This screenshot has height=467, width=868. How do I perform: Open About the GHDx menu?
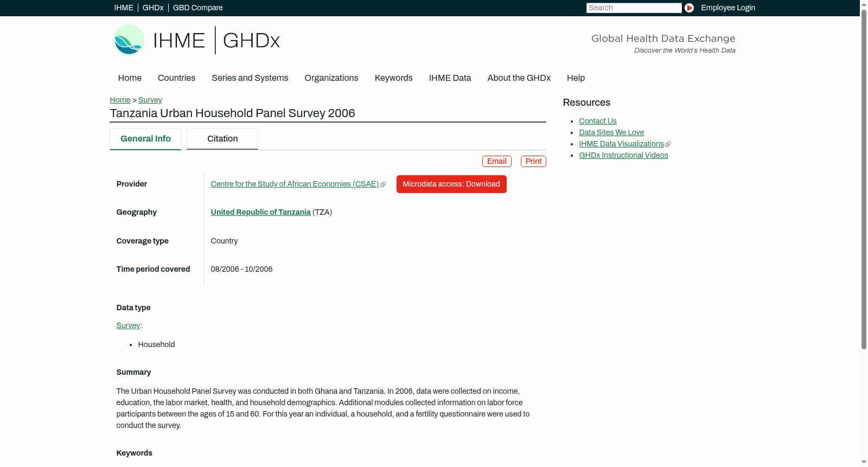tap(519, 78)
